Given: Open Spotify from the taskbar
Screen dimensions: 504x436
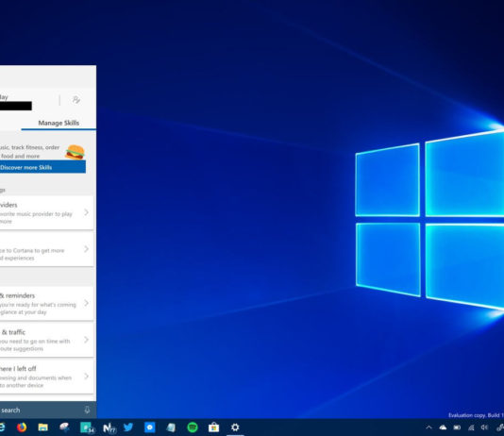Looking at the screenshot, I should click(193, 427).
